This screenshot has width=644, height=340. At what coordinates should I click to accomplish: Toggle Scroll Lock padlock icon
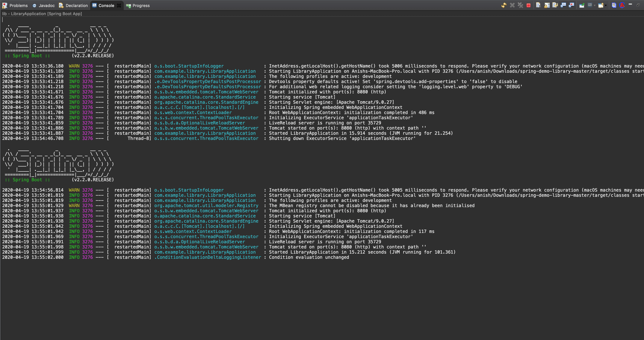[547, 5]
